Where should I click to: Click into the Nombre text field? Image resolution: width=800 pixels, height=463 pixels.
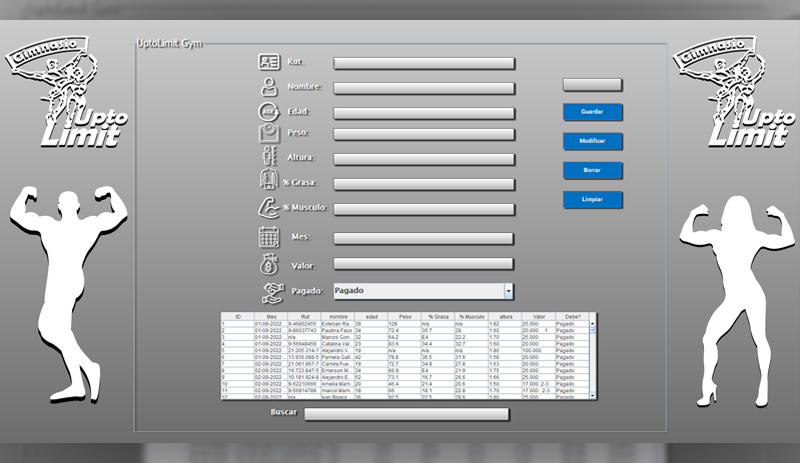pos(424,88)
